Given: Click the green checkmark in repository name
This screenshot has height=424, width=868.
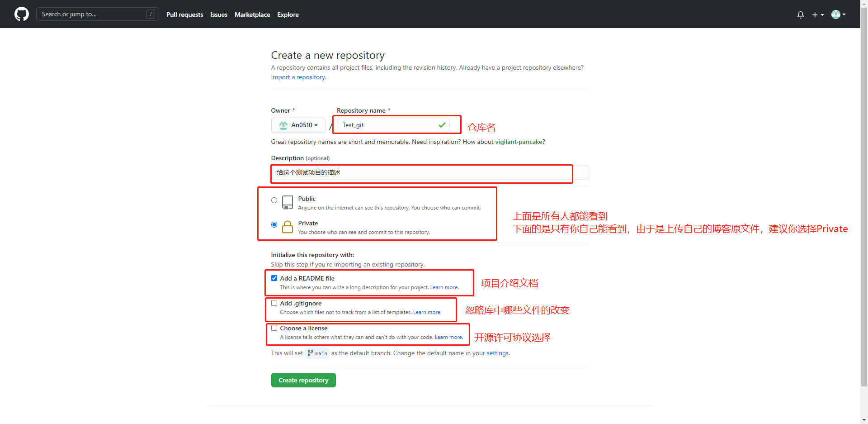Looking at the screenshot, I should [442, 125].
